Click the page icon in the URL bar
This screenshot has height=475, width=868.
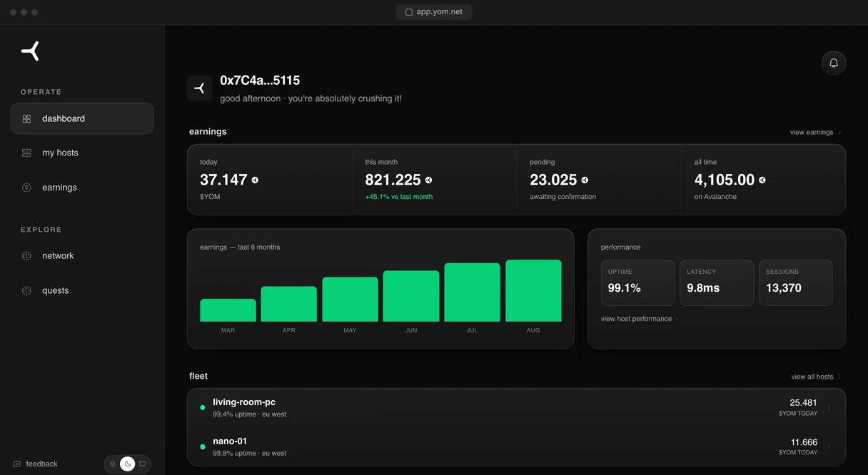(409, 12)
